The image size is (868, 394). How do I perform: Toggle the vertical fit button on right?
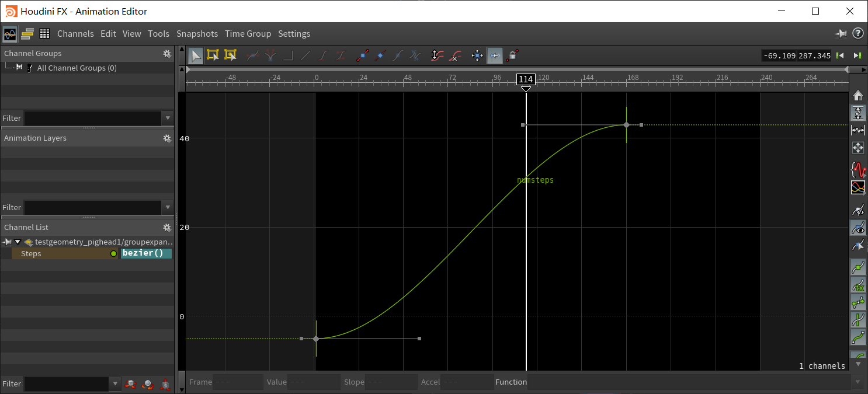click(x=858, y=113)
